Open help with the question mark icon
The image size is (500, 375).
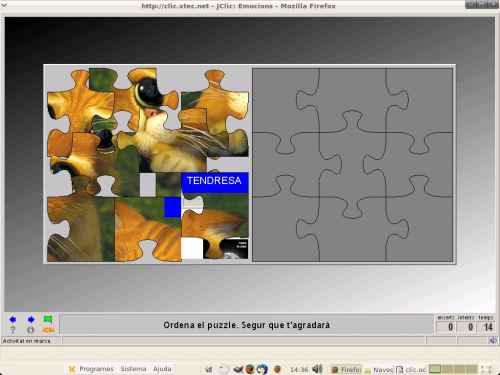tap(13, 330)
